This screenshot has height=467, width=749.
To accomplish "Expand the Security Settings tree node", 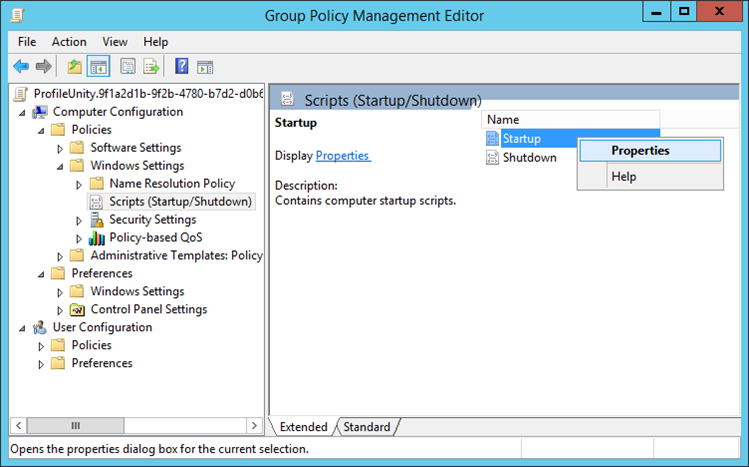I will (x=80, y=220).
